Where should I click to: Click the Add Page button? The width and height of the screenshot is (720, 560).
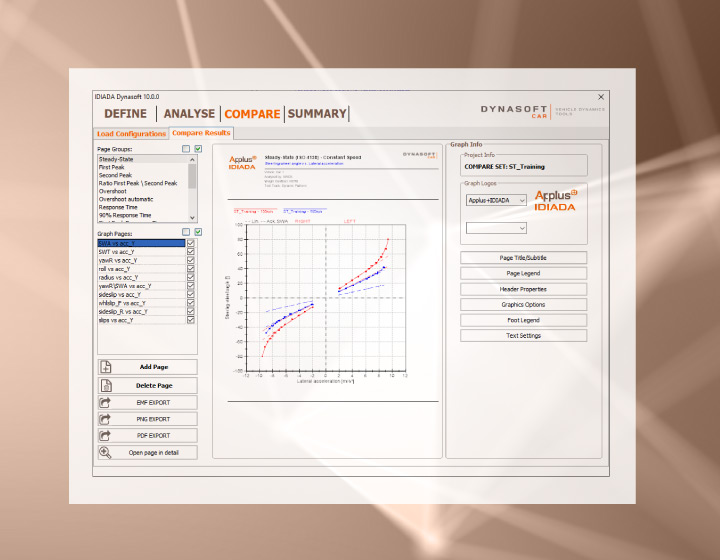[x=147, y=367]
